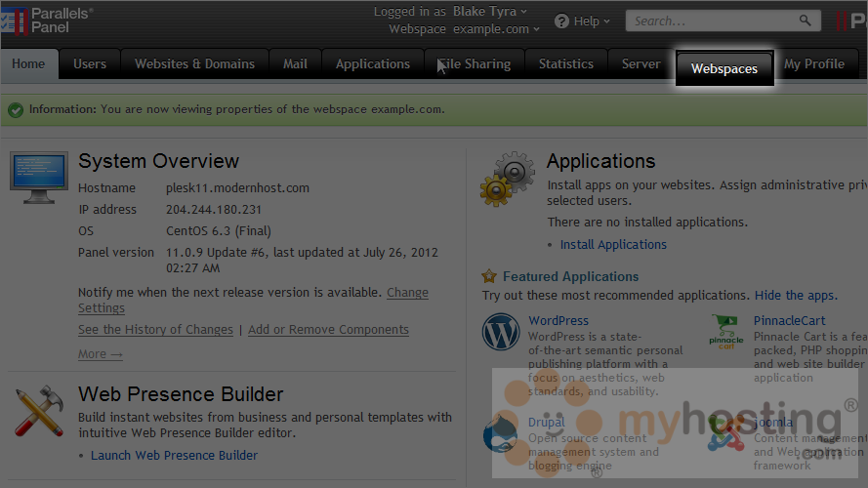This screenshot has width=868, height=488.
Task: Click the Help question mark icon
Action: (561, 21)
